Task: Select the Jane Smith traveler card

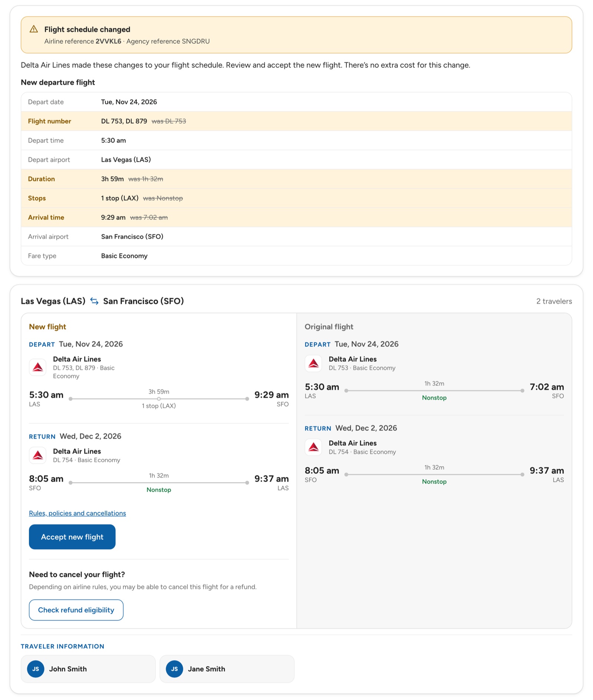Action: pos(227,669)
